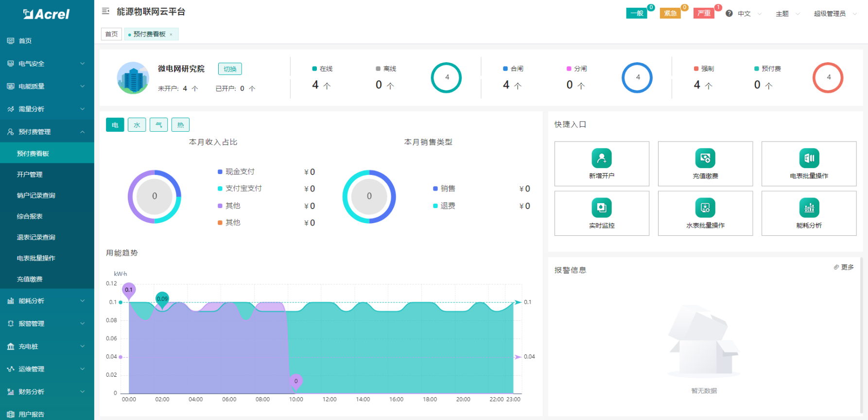Open the 新增开户 quick entry icon

[601, 158]
